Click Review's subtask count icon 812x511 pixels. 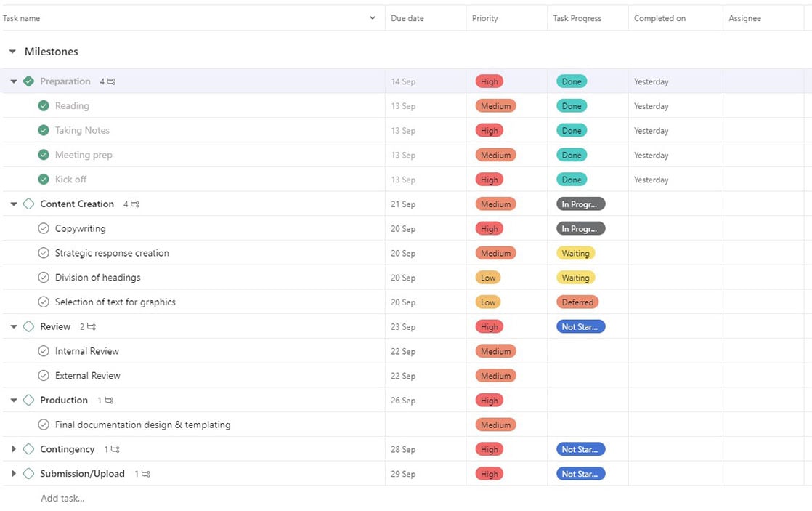(88, 327)
